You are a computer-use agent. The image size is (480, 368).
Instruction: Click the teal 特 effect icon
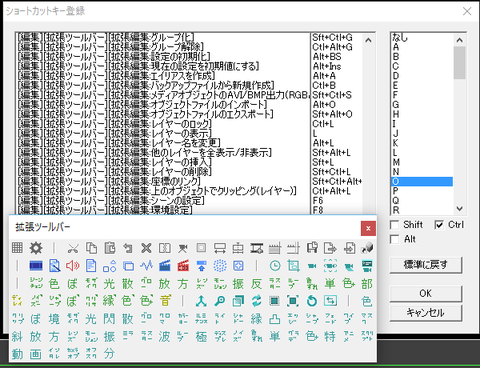coord(330,337)
